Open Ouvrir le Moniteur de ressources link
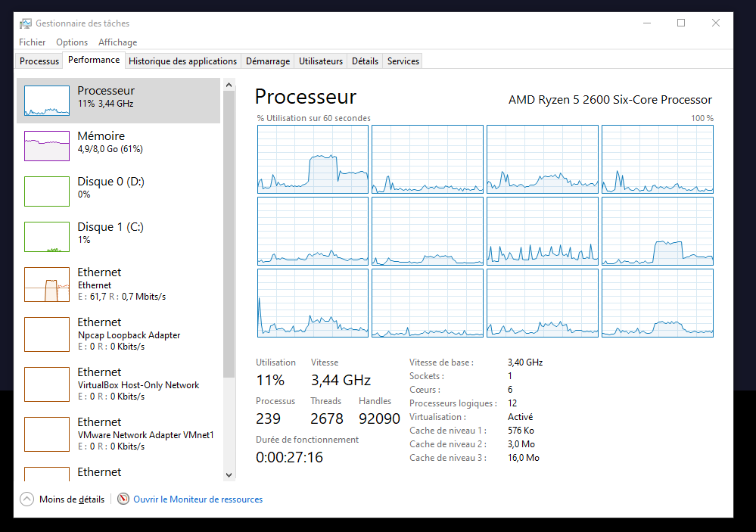The width and height of the screenshot is (756, 532). click(x=198, y=499)
